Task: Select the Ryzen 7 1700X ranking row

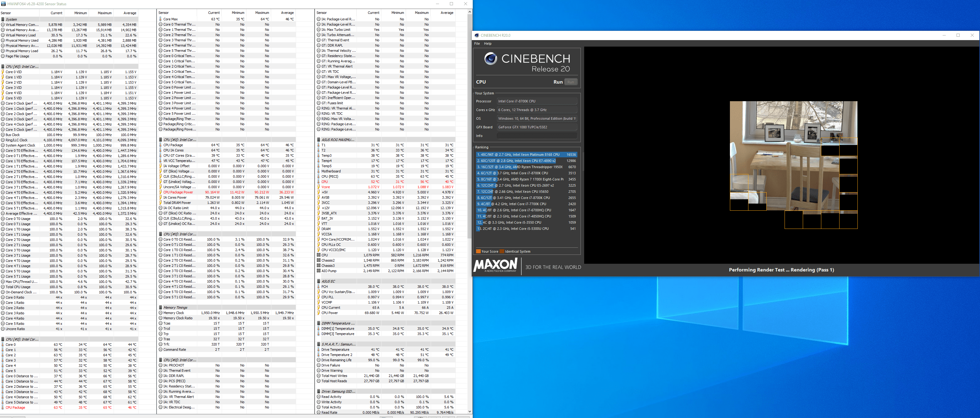Action: [526, 179]
